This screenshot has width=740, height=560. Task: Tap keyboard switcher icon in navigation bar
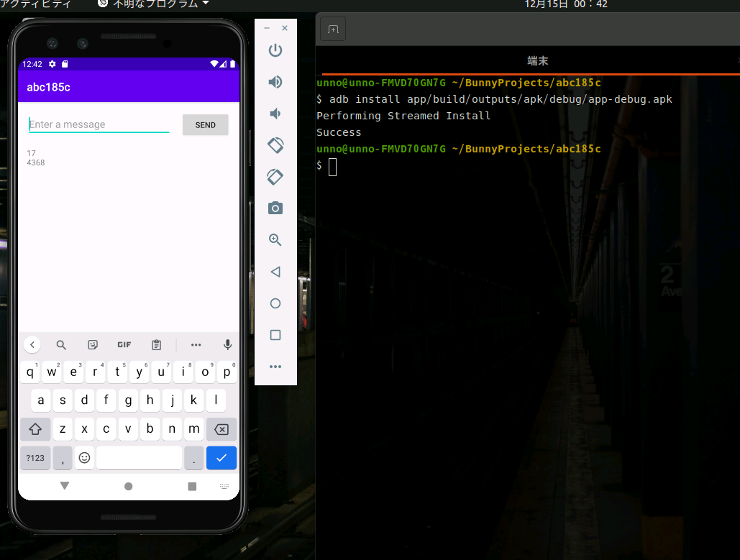click(224, 487)
